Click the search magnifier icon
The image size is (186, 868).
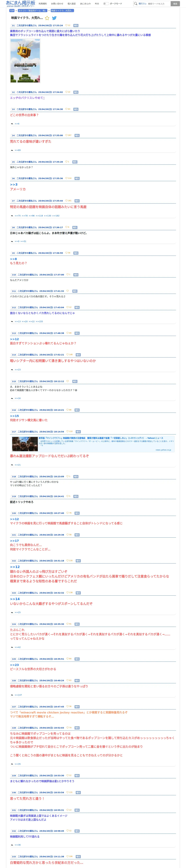136,4
